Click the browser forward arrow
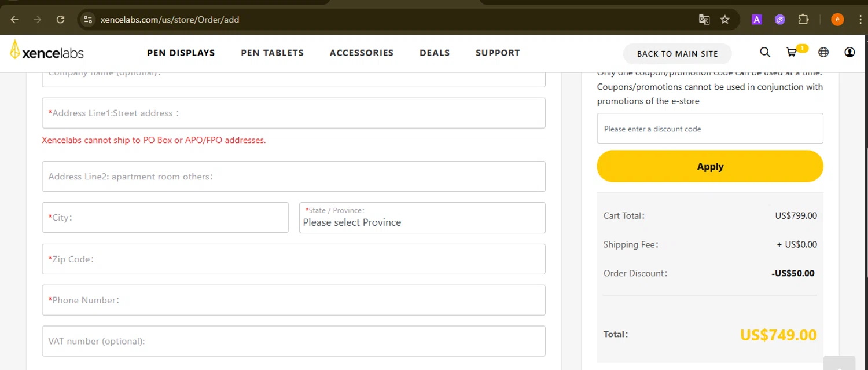The width and height of the screenshot is (868, 370). pos(38,20)
